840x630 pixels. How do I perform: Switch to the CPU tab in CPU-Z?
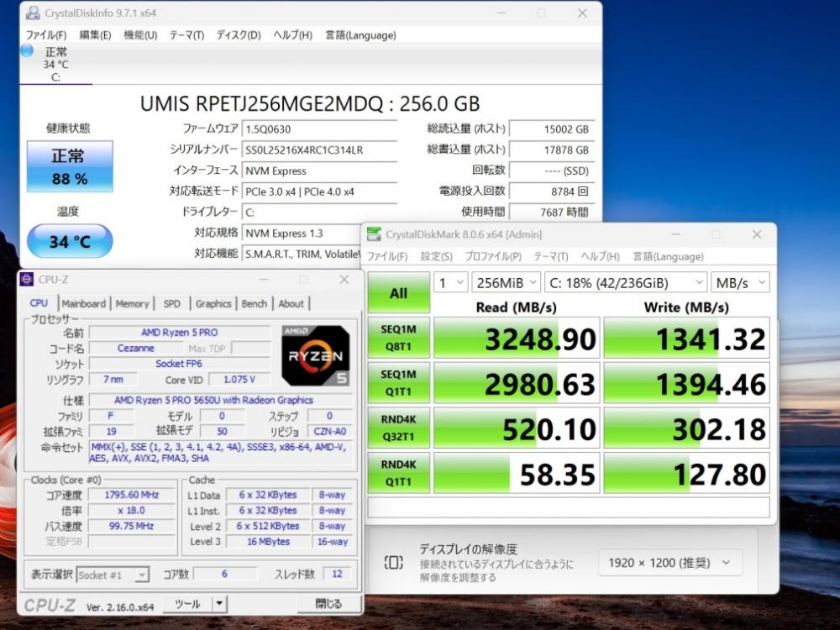click(x=39, y=303)
